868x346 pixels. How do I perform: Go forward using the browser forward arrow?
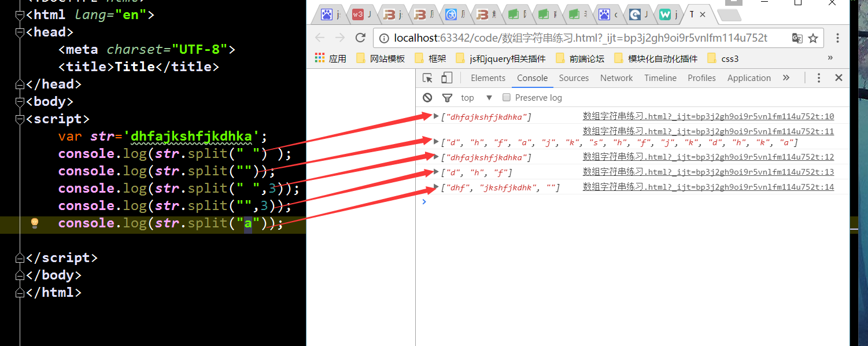tap(340, 38)
